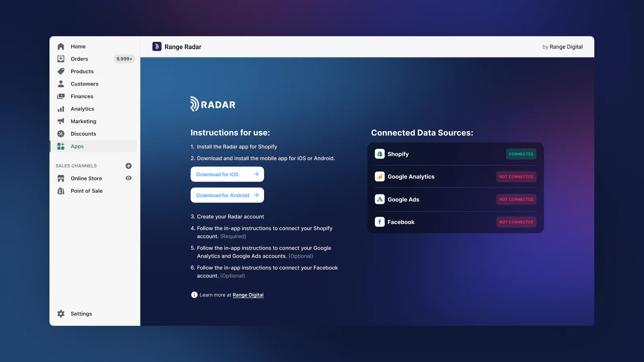
Task: Click Shopify CONNECTED status badge
Action: pyautogui.click(x=521, y=154)
